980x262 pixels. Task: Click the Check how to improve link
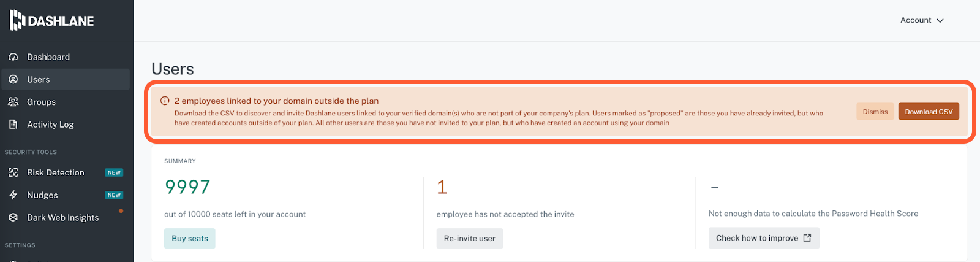[764, 238]
